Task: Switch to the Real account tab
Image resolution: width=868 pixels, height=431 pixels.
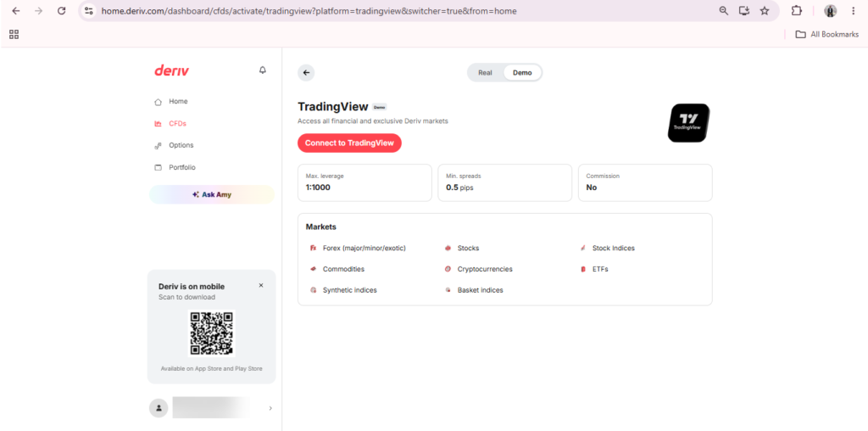Action: point(485,73)
